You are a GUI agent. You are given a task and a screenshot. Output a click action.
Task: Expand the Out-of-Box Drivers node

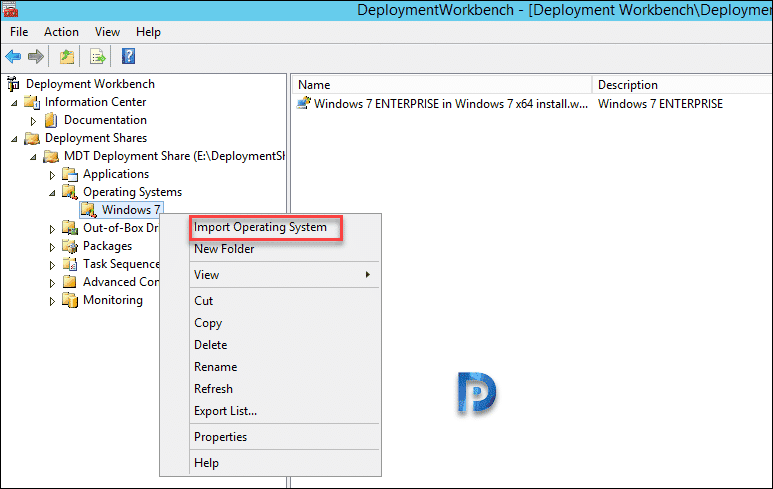click(x=52, y=229)
